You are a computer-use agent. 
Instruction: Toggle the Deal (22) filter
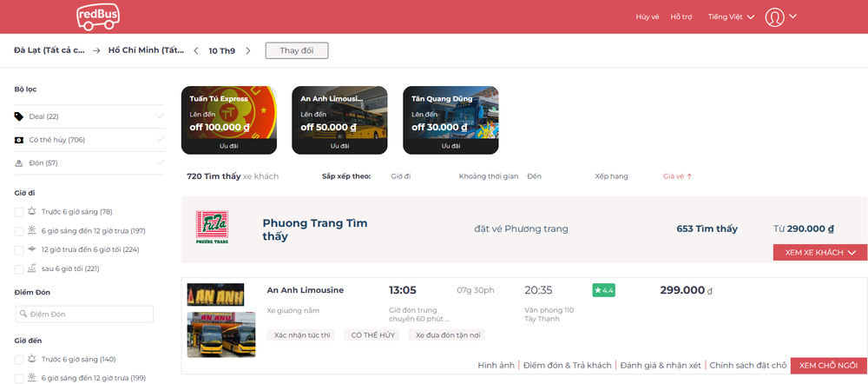point(89,116)
